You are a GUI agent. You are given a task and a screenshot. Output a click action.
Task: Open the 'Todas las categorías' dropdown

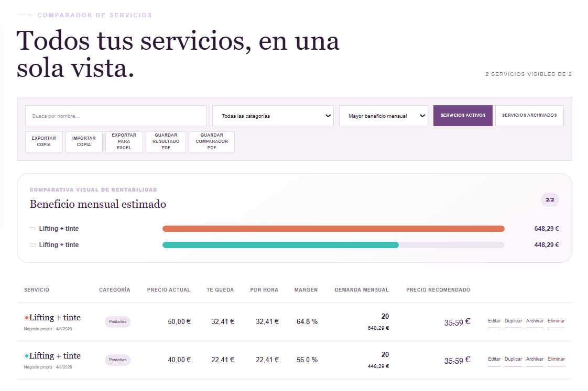pyautogui.click(x=273, y=116)
